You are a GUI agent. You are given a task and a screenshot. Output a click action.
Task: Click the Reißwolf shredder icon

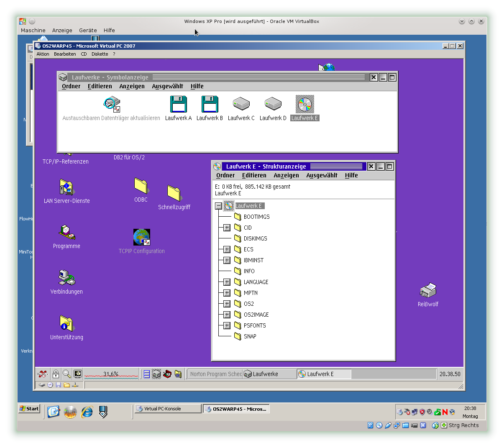[x=428, y=290]
